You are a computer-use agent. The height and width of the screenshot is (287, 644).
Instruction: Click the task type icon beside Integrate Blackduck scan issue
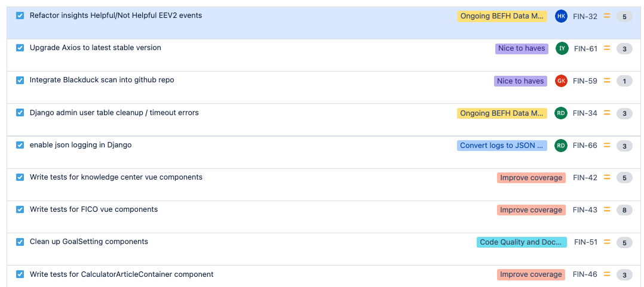click(20, 81)
